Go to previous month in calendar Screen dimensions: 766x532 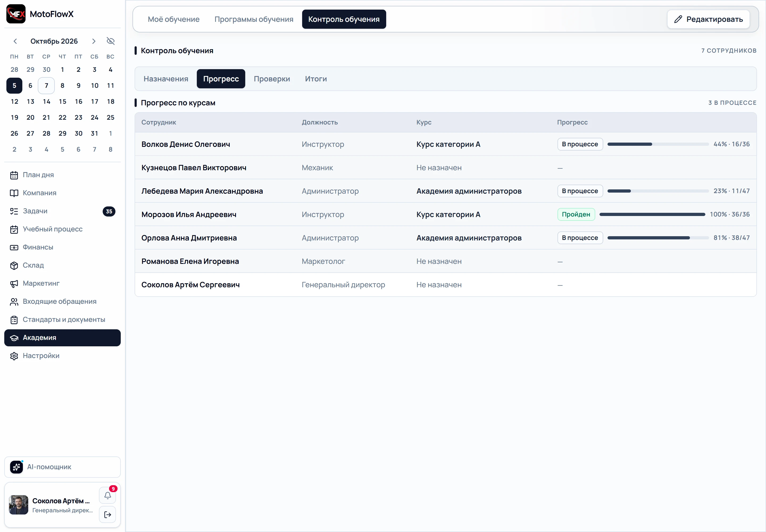coord(15,41)
